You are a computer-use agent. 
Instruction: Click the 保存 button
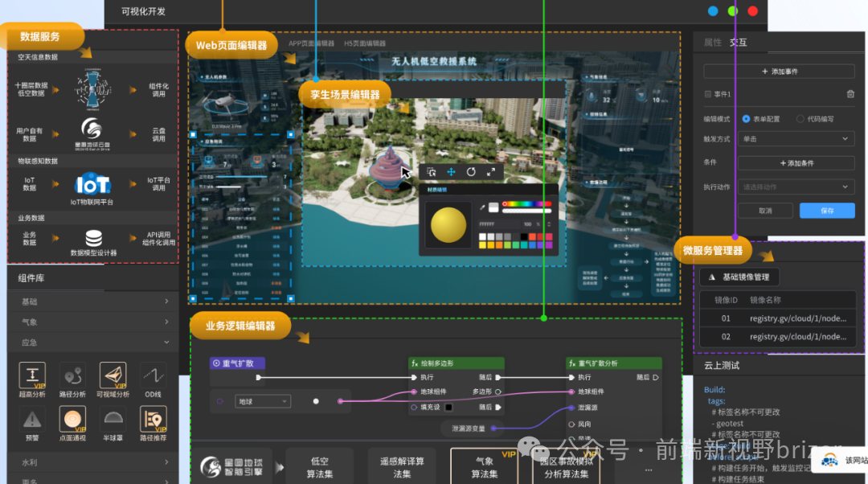[x=827, y=211]
